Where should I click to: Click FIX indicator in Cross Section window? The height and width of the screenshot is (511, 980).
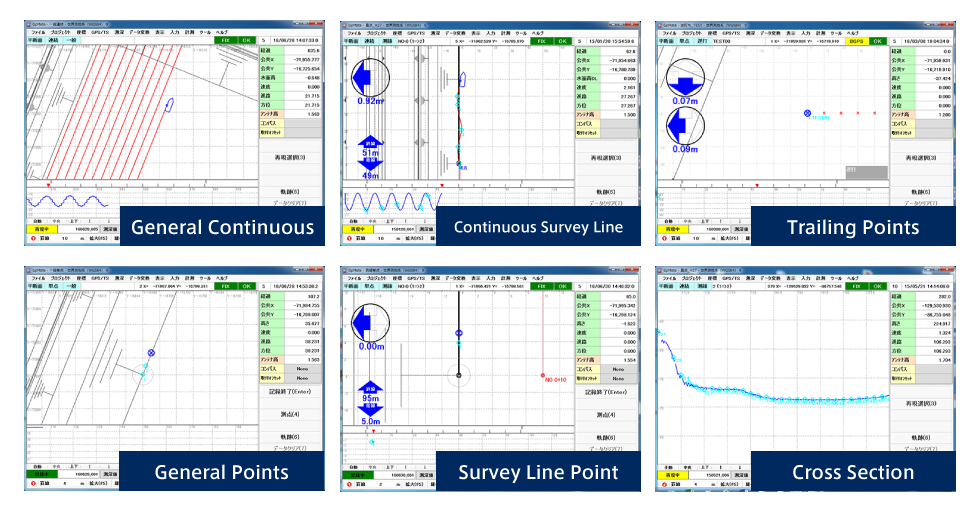856,286
